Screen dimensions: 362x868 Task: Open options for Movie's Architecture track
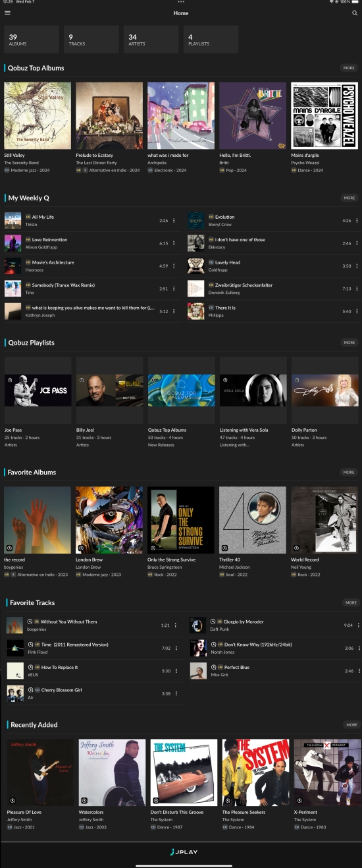point(174,266)
